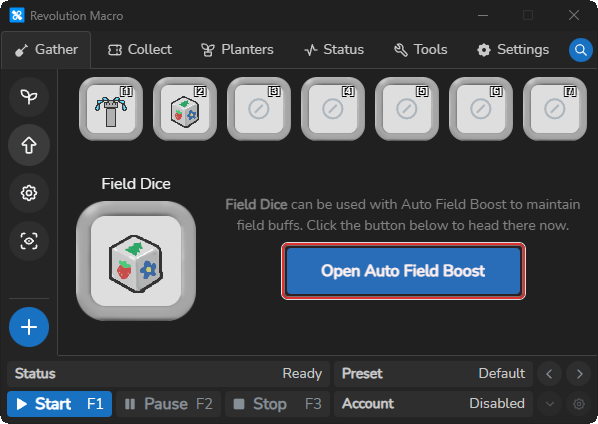Click the eye scan sidebar icon
Screen dimensions: 598x424
[x=29, y=241]
